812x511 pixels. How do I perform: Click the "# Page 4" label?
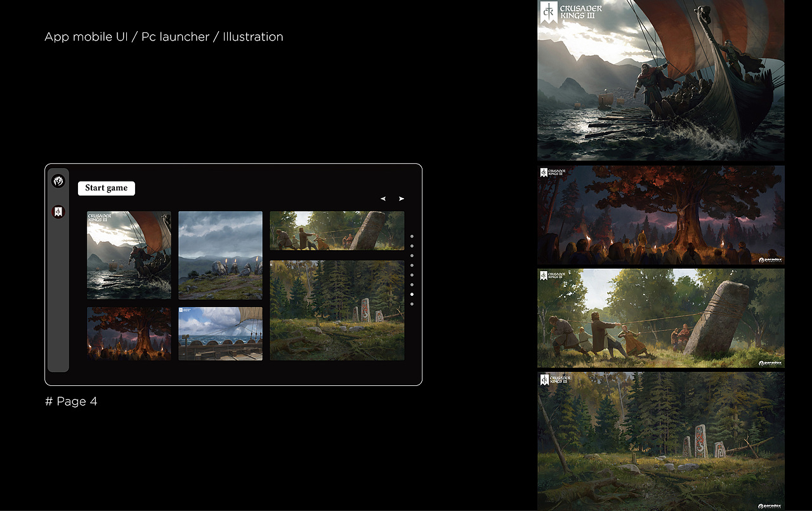point(71,401)
